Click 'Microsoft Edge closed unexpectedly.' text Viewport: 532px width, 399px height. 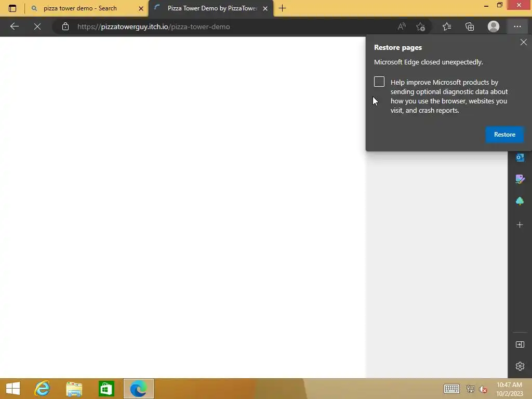(428, 62)
